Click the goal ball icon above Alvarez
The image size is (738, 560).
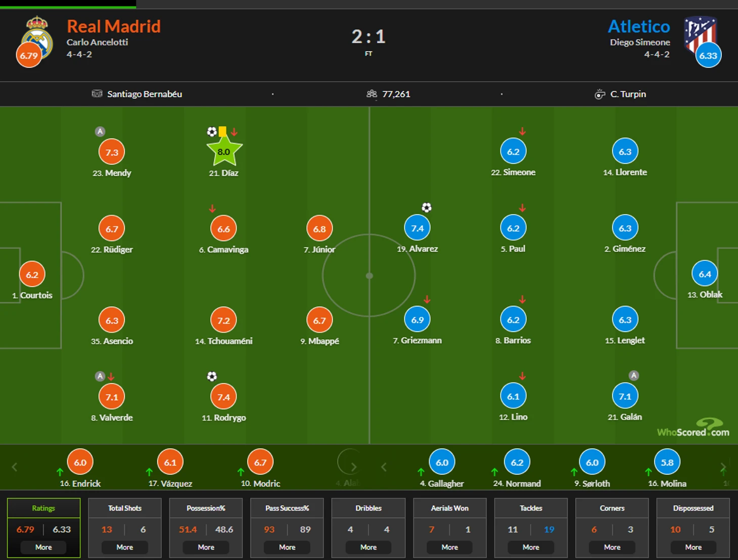(427, 207)
